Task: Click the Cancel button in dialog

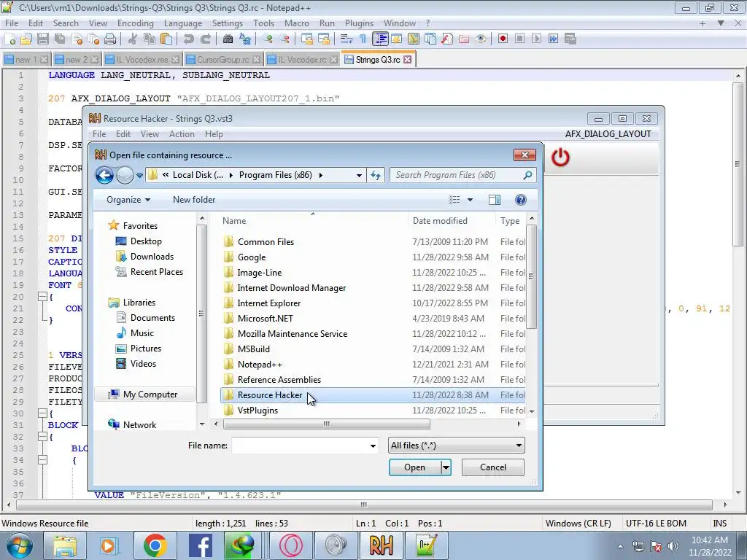Action: tap(493, 467)
